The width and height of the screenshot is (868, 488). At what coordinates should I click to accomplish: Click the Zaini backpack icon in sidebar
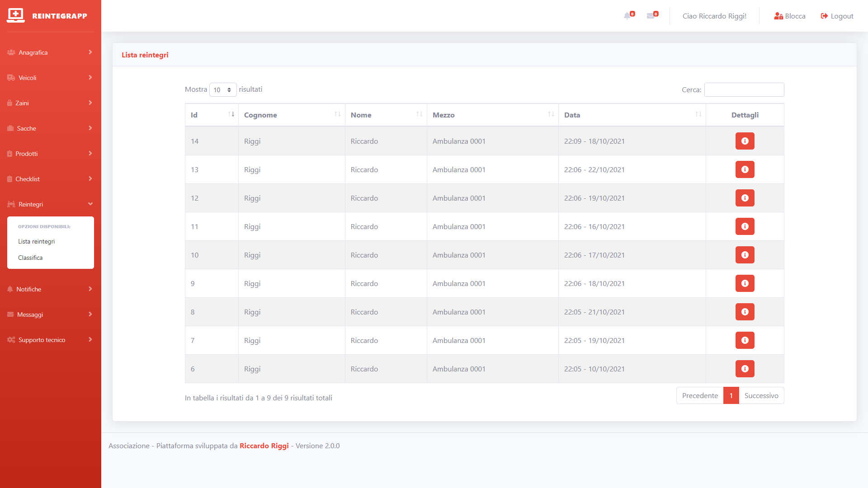pyautogui.click(x=9, y=103)
